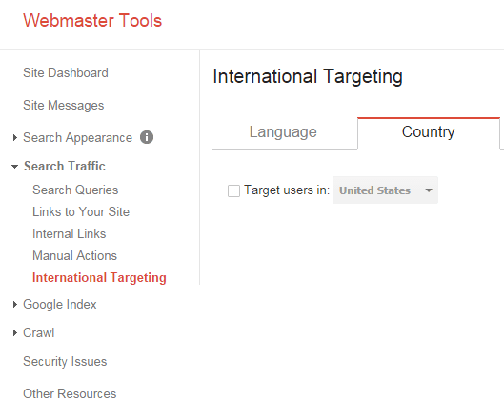Open the Google Index menu item

(x=60, y=305)
